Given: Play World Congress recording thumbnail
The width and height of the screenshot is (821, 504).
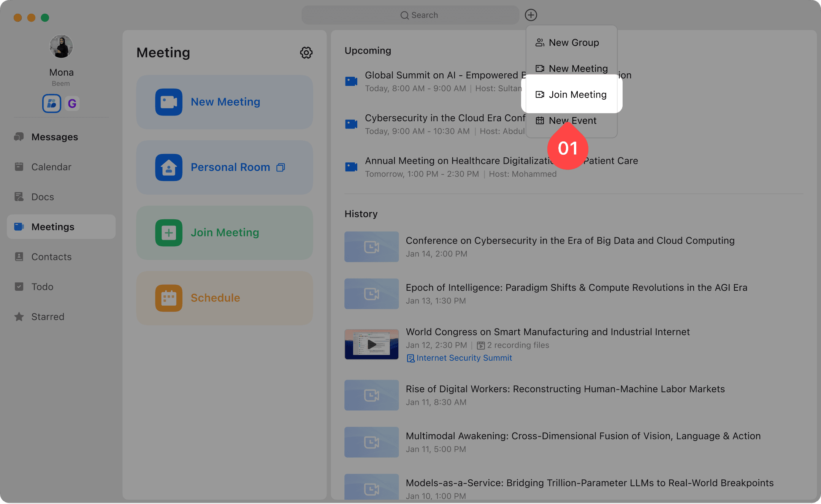Looking at the screenshot, I should tap(371, 344).
